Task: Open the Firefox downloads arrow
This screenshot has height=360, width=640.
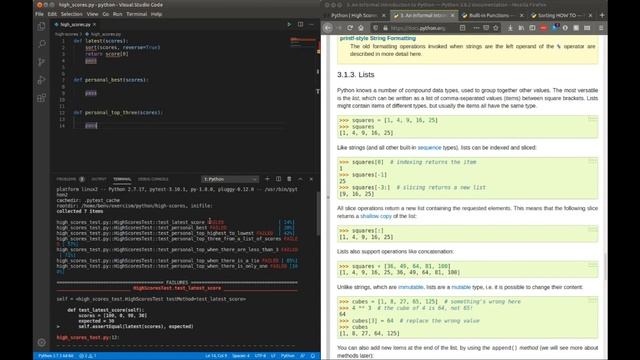Action: click(x=510, y=28)
